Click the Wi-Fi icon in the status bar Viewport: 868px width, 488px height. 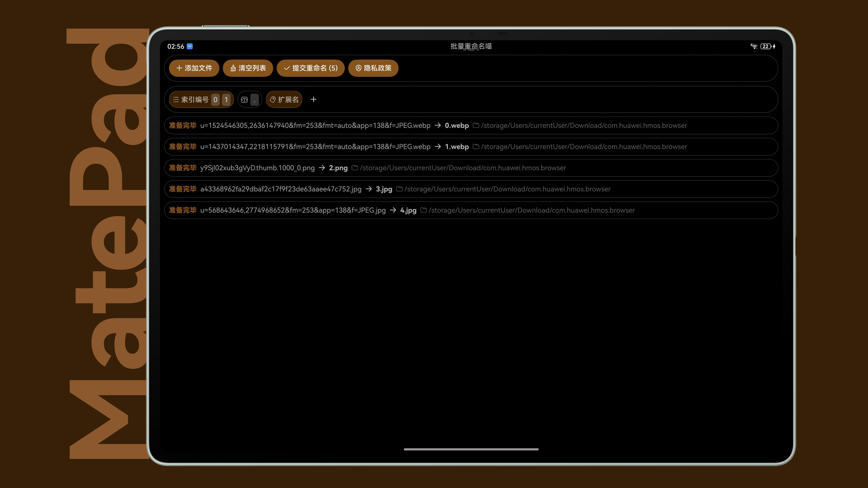[x=754, y=46]
